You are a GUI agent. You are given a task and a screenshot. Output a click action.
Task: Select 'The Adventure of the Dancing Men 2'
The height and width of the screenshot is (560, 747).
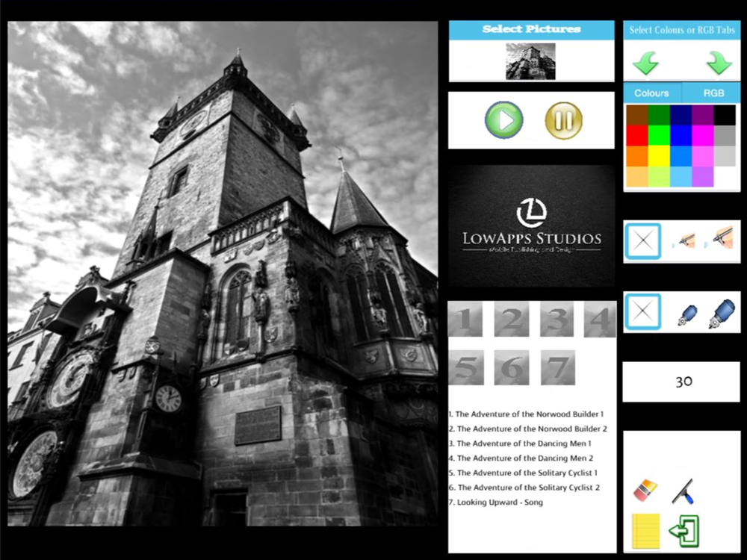(x=521, y=458)
